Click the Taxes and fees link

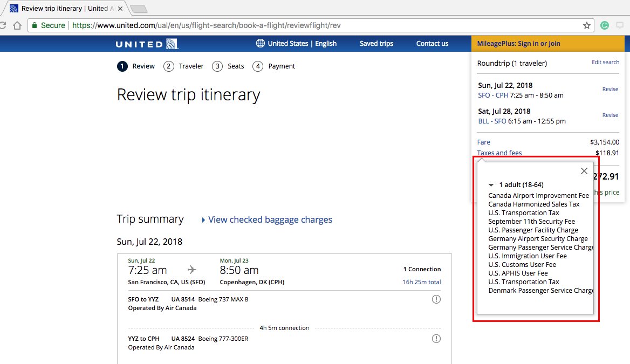click(x=499, y=153)
